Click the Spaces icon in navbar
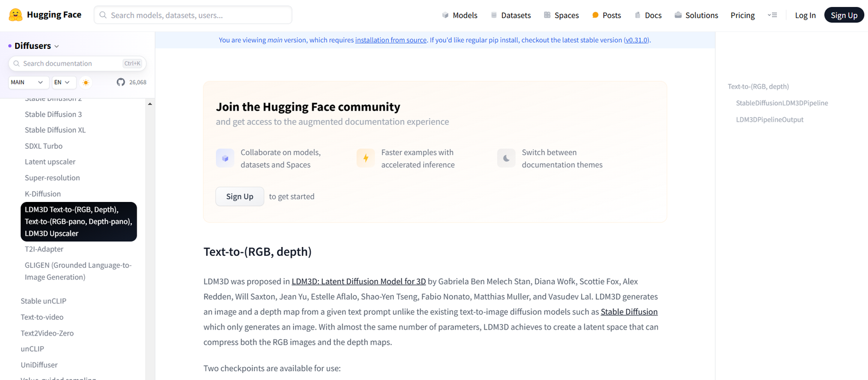 (547, 15)
